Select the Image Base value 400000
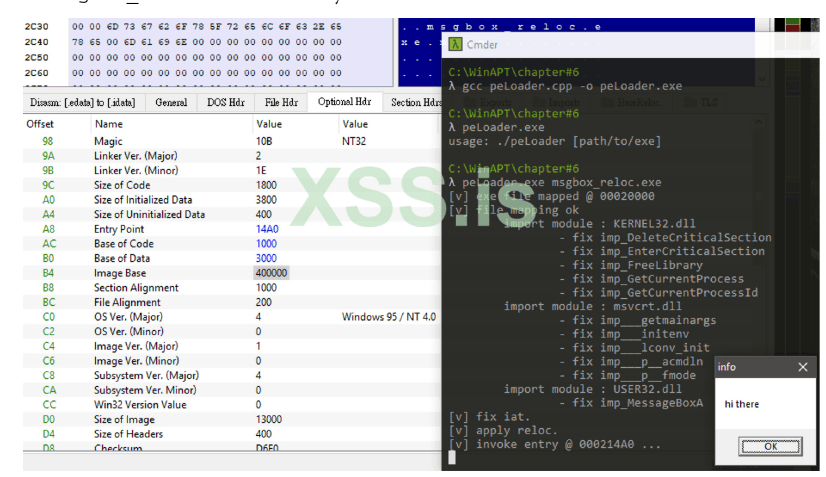The width and height of the screenshot is (826, 477). [271, 273]
